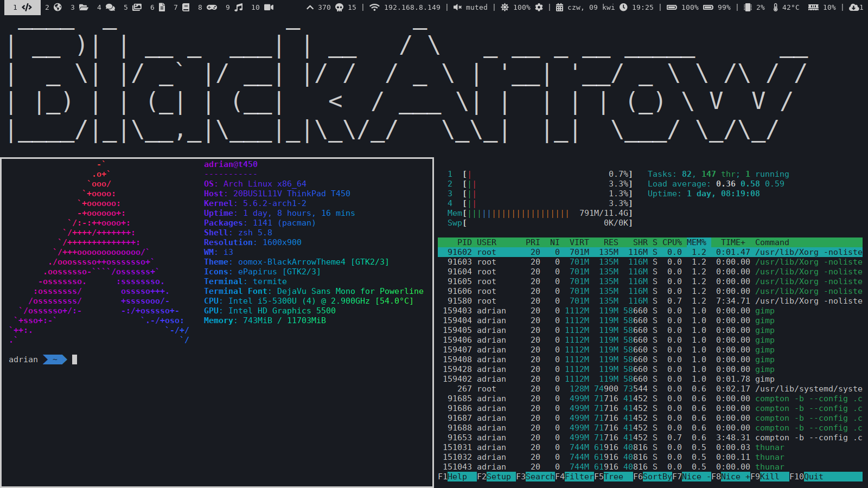Sort htop by RES column header
The height and width of the screenshot is (488, 868).
[x=611, y=242]
